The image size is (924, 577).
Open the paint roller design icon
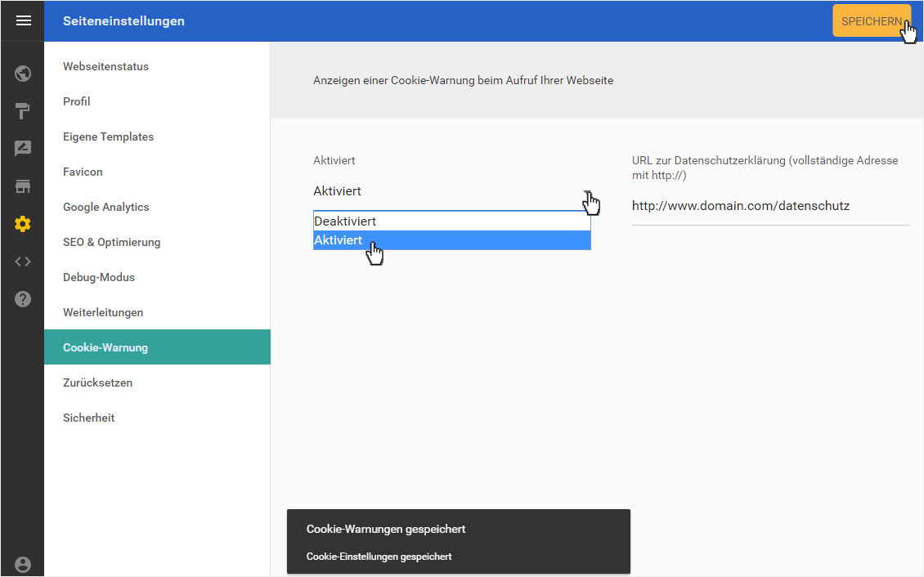[23, 110]
